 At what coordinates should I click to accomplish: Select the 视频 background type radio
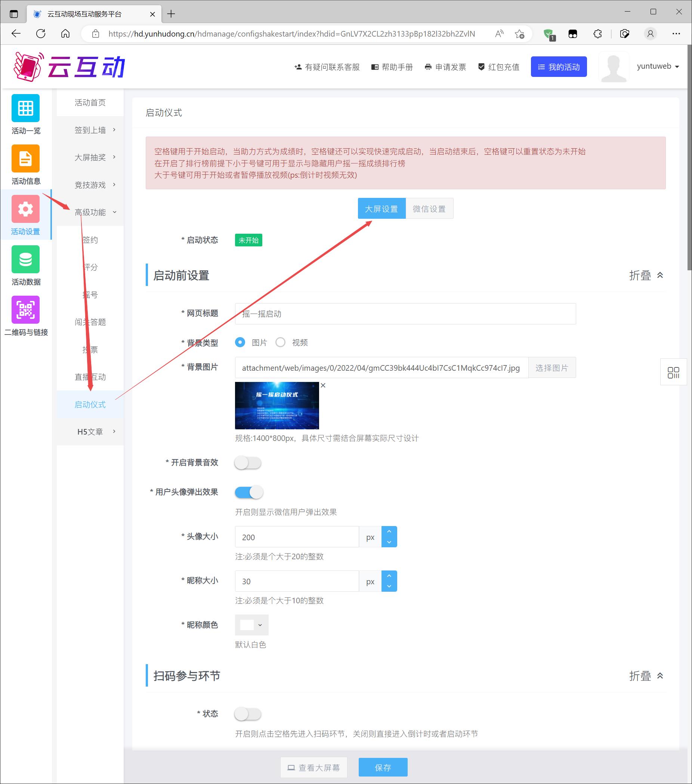281,342
